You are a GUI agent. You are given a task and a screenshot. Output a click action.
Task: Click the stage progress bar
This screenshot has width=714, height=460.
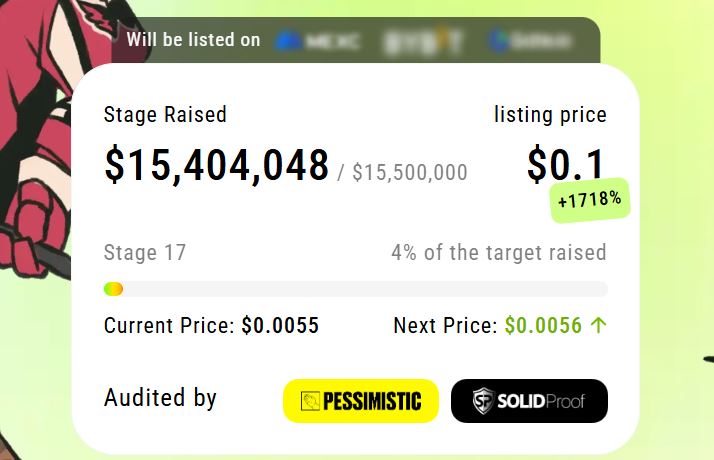(355, 289)
